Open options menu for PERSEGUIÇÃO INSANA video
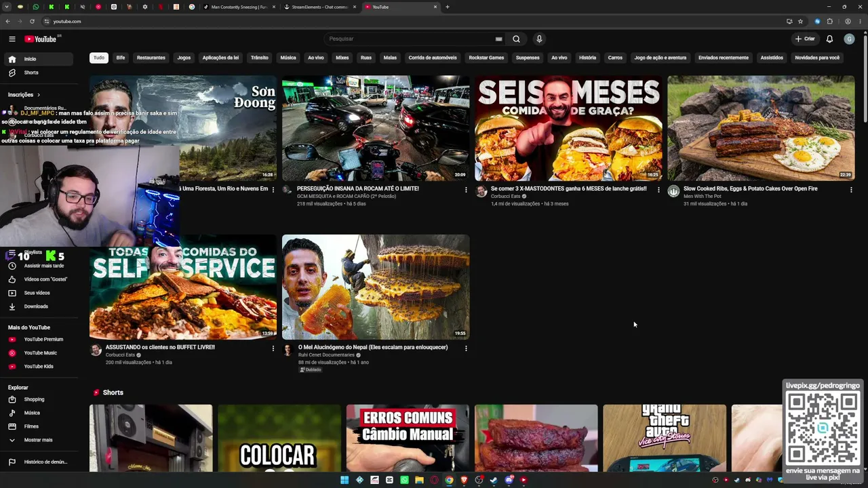 466,190
